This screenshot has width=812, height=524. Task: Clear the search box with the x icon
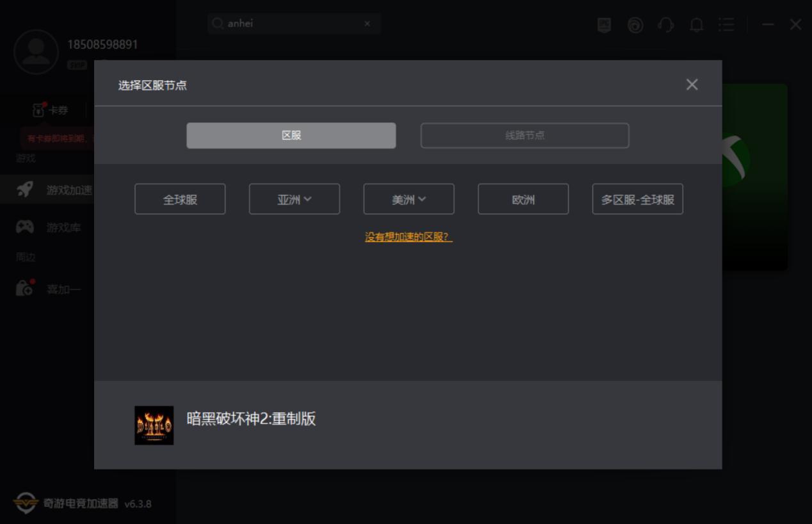[367, 24]
